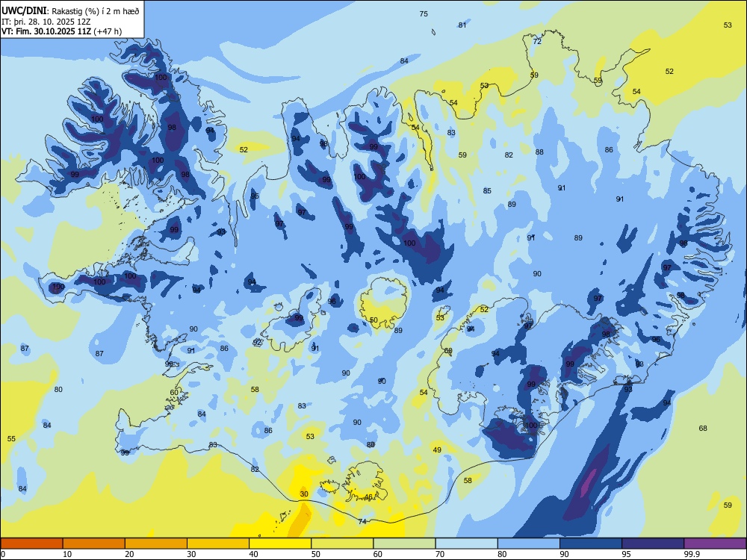Click the purple above-99.9 legend swatch

(x=715, y=544)
